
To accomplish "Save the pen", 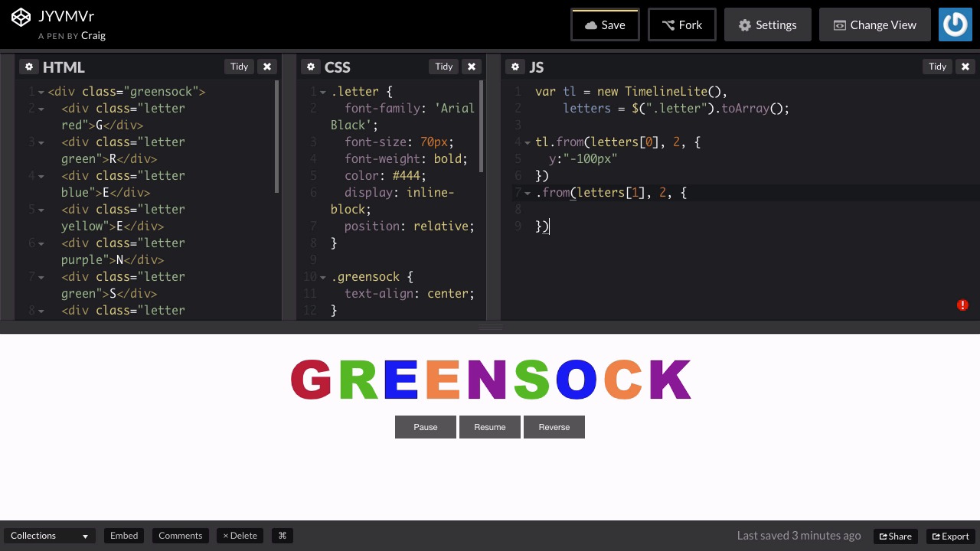I will [x=605, y=24].
